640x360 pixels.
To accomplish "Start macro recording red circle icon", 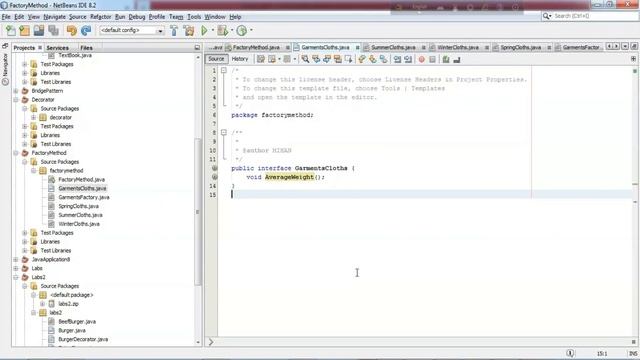I will (422, 60).
